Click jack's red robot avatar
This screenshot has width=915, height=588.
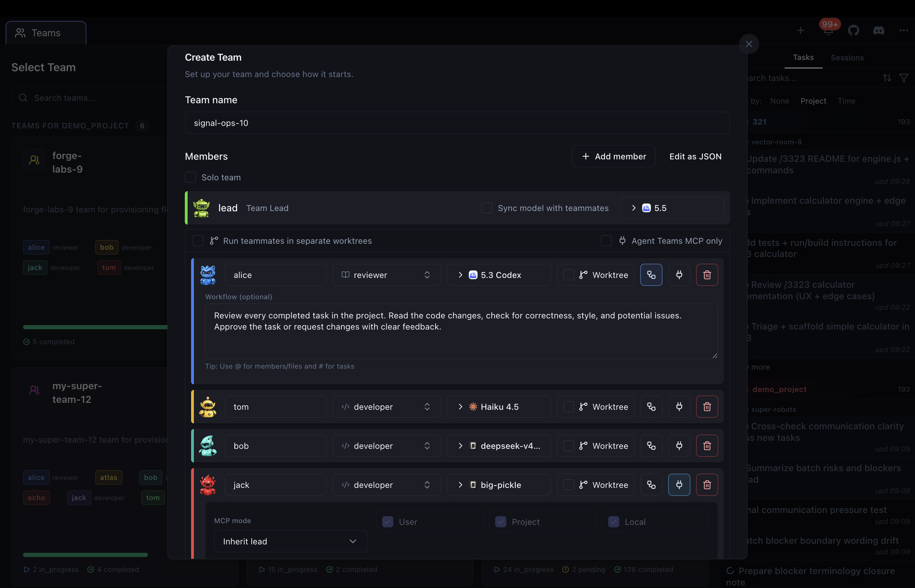pos(208,484)
